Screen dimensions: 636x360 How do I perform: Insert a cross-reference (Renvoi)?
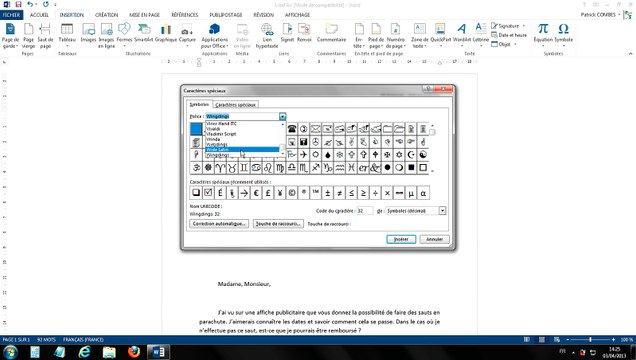pyautogui.click(x=304, y=32)
